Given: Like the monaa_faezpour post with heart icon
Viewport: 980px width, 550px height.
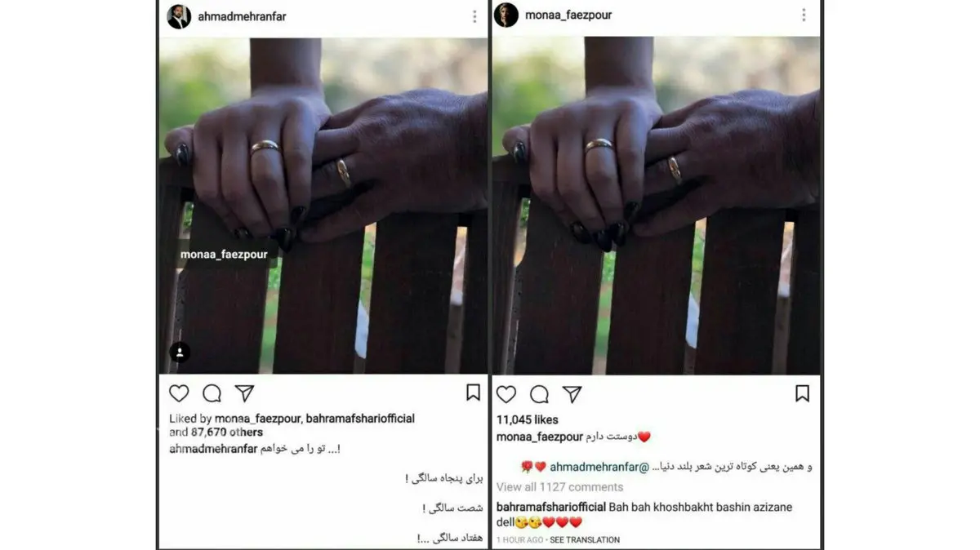Looking at the screenshot, I should pos(506,394).
